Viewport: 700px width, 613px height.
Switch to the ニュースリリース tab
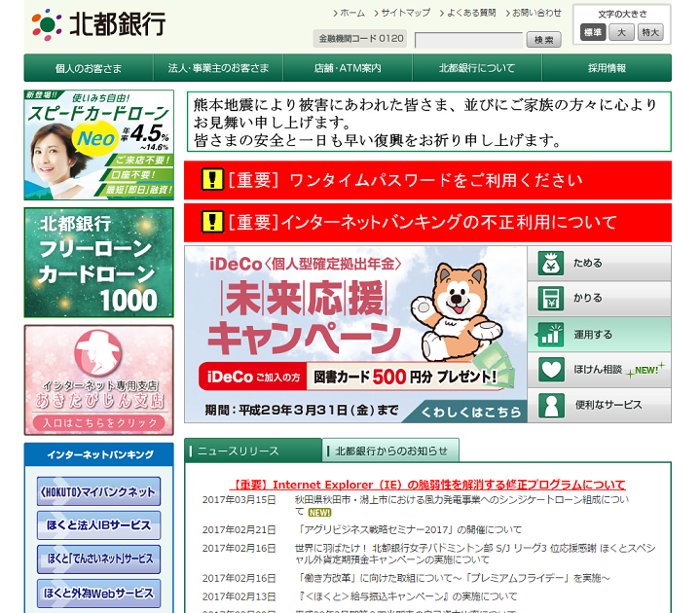tap(253, 451)
